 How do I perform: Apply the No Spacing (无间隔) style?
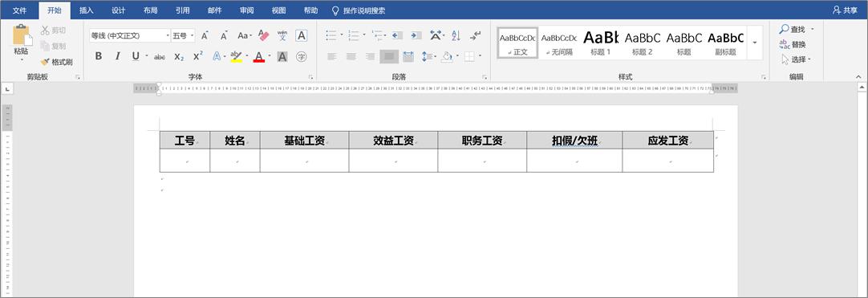(559, 43)
